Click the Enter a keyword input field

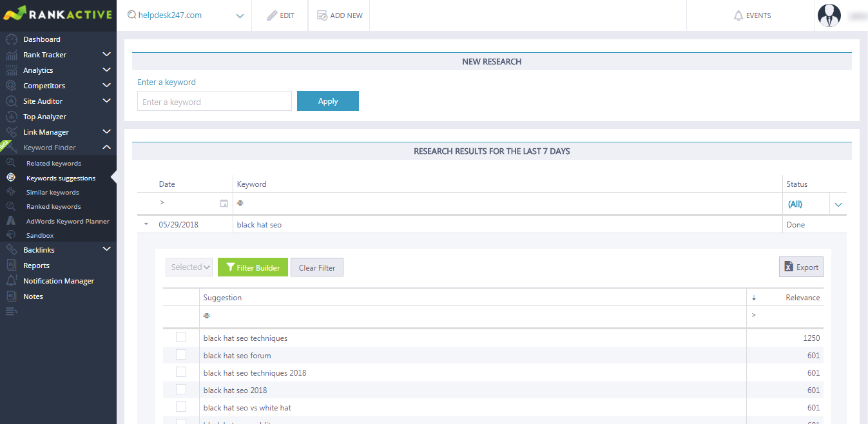tap(215, 101)
